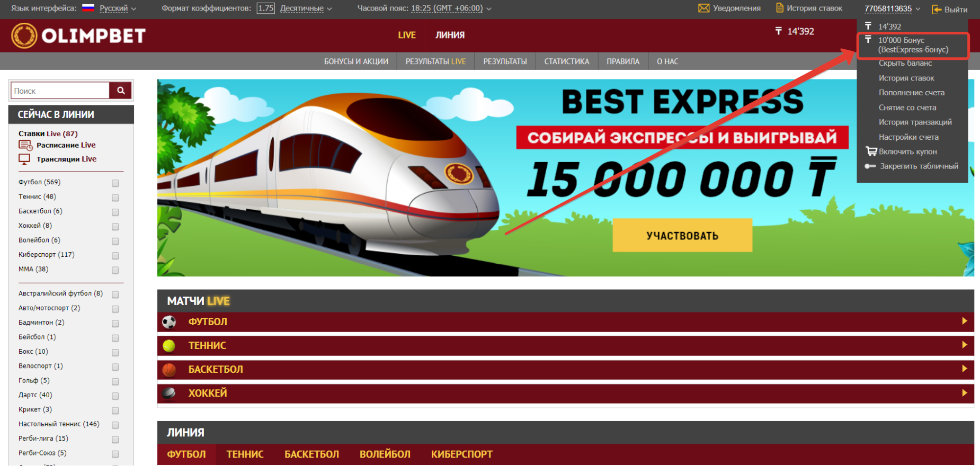
Task: Click Скрыть баланс in account menu
Action: pos(905,63)
